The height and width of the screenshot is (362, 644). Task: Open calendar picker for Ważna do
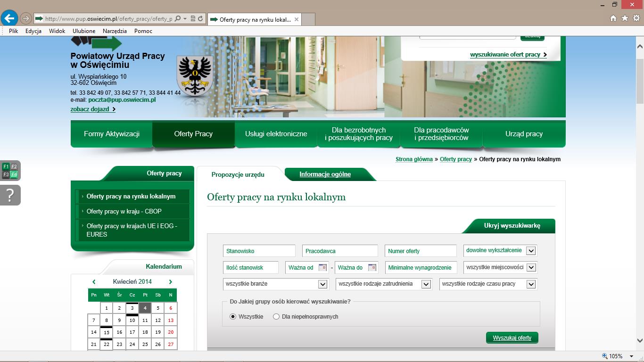(x=372, y=267)
